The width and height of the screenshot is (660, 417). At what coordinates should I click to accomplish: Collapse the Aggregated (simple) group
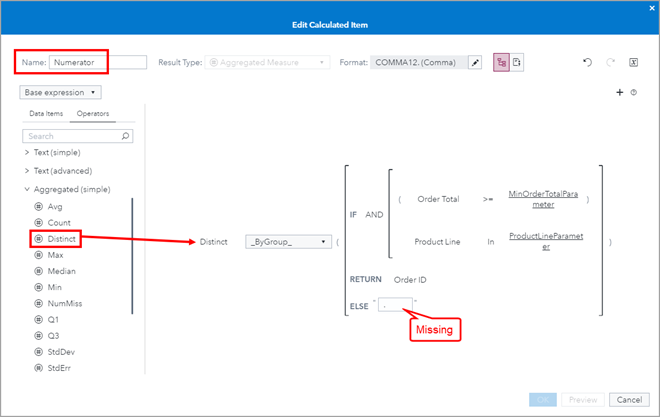pyautogui.click(x=27, y=189)
